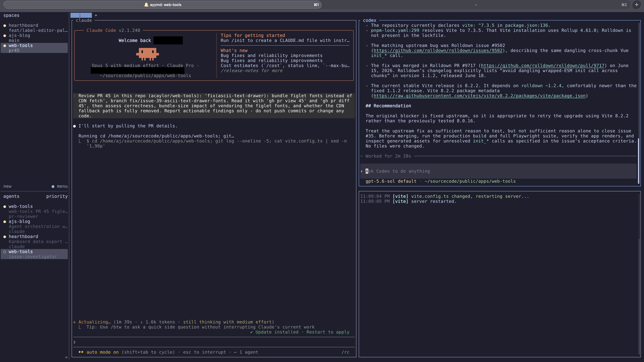Select web-tools pr45 space
644x362 pixels.
tap(34, 48)
